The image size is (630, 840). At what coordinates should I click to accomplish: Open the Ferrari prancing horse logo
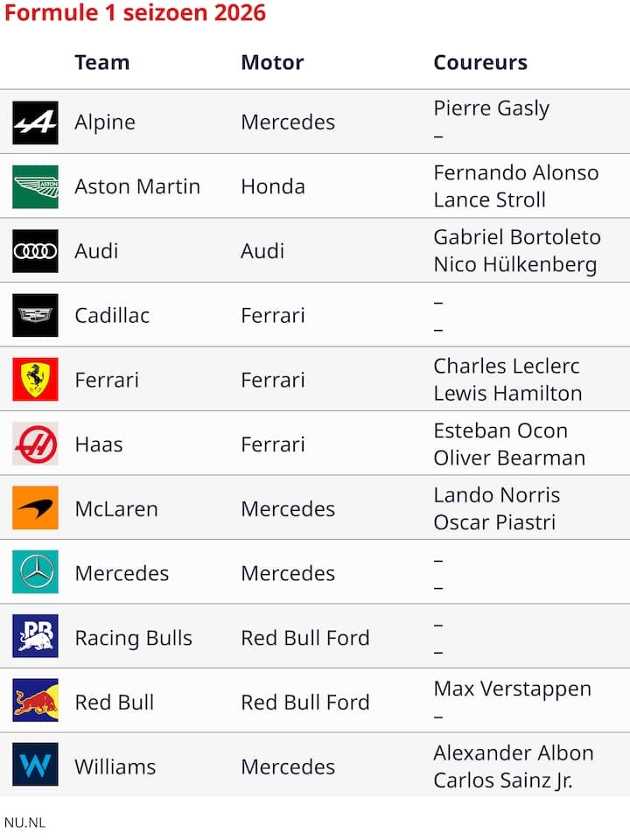[x=35, y=380]
